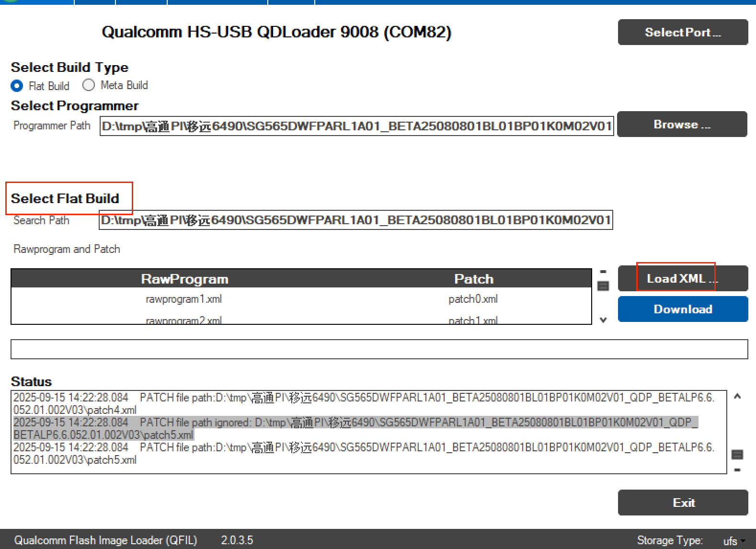Click into the Programmer Path field
The height and width of the screenshot is (549, 756).
coord(356,126)
